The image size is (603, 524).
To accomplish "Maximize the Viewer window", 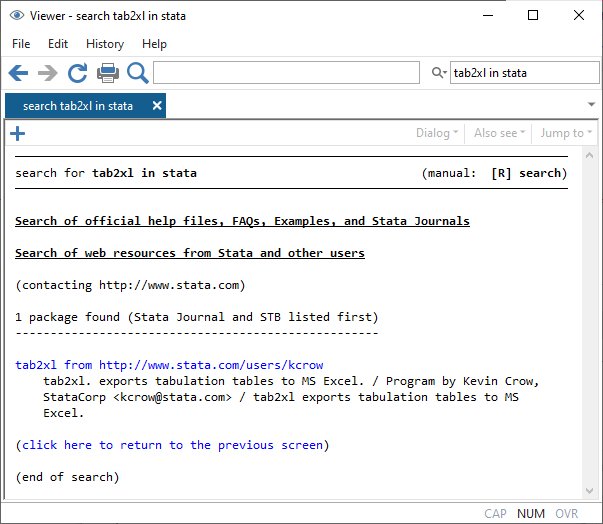I will pos(533,15).
